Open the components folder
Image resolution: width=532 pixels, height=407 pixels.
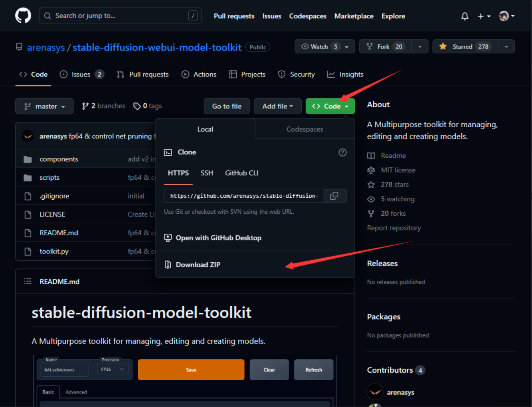click(59, 159)
